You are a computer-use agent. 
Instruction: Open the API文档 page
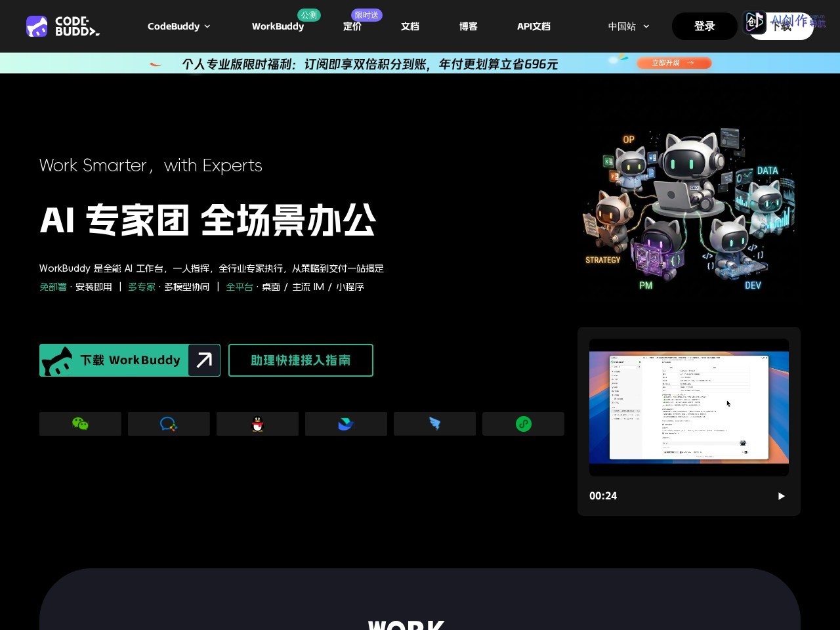coord(534,26)
